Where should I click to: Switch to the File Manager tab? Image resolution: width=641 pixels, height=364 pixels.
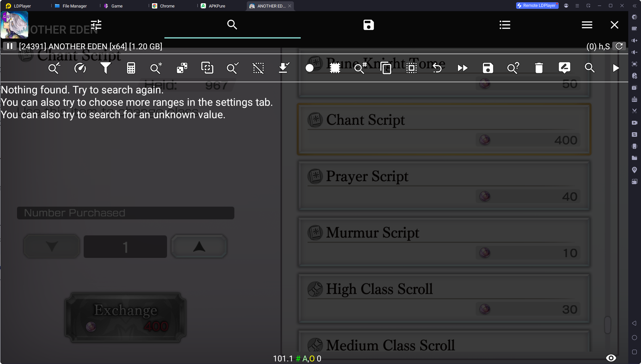(71, 6)
